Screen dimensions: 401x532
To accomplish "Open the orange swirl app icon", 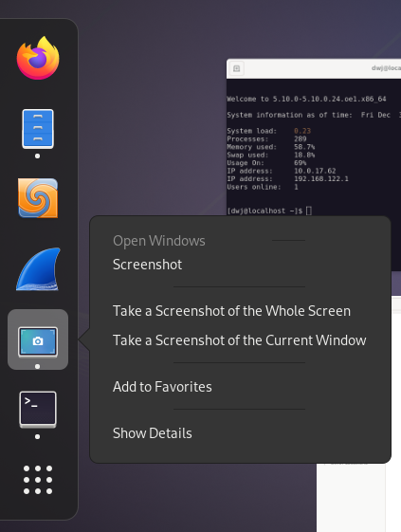I will 38,198.
